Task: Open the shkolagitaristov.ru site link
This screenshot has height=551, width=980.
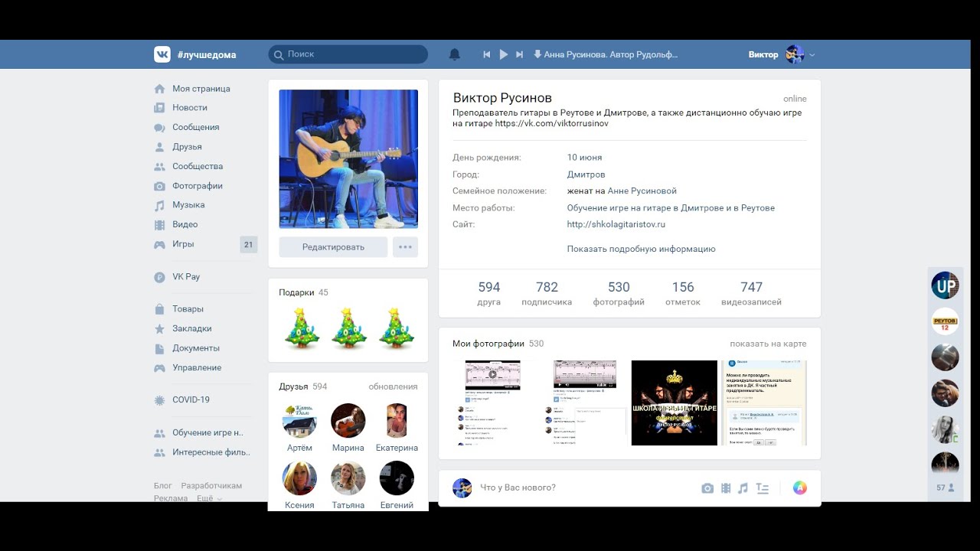Action: click(616, 225)
